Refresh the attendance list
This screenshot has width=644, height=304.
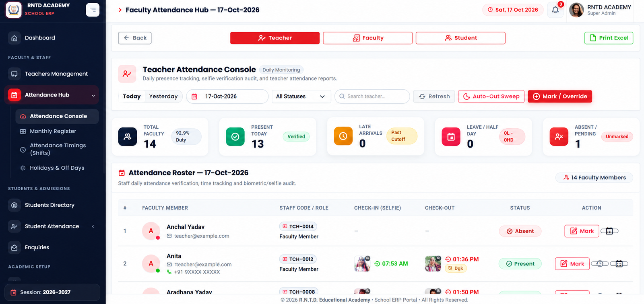pyautogui.click(x=434, y=97)
